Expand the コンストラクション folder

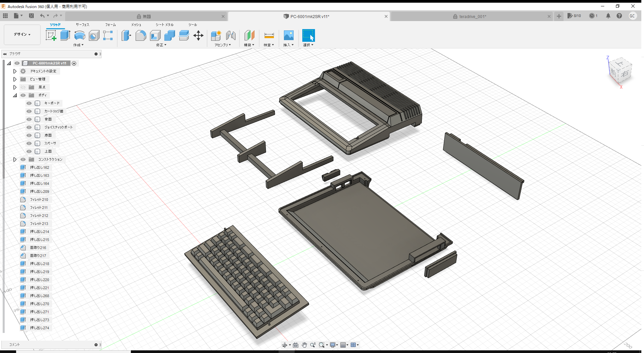[x=15, y=159]
